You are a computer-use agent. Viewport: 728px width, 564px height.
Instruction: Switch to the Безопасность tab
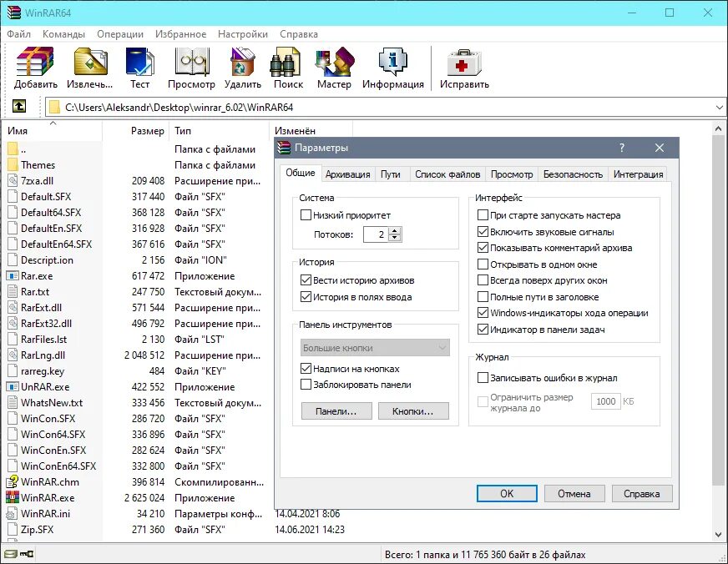point(573,174)
